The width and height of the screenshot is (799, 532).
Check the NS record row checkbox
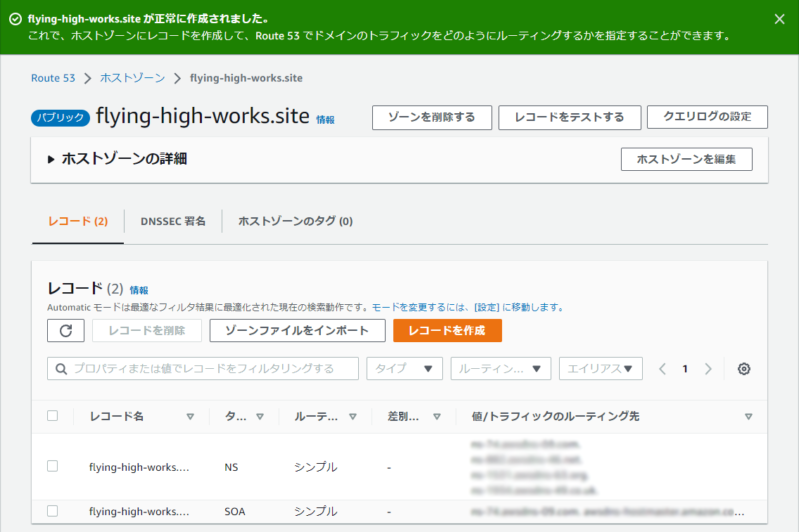pyautogui.click(x=53, y=466)
